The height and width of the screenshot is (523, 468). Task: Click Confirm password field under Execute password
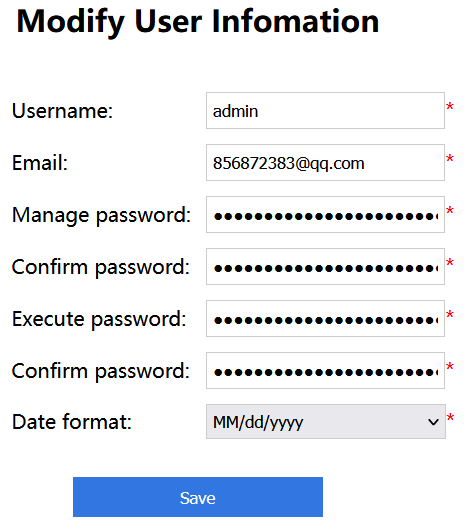point(325,371)
